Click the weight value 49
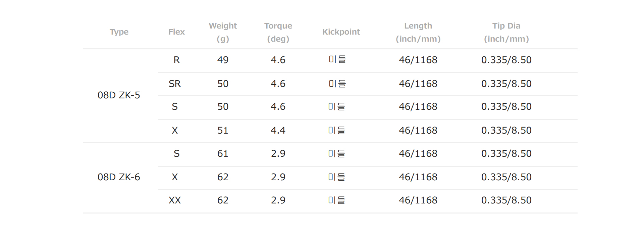644x235 pixels. coord(223,60)
